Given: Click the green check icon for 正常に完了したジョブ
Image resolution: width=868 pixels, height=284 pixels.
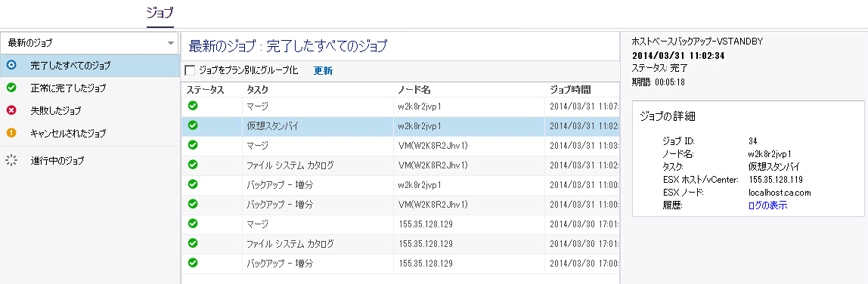Looking at the screenshot, I should pos(11,88).
